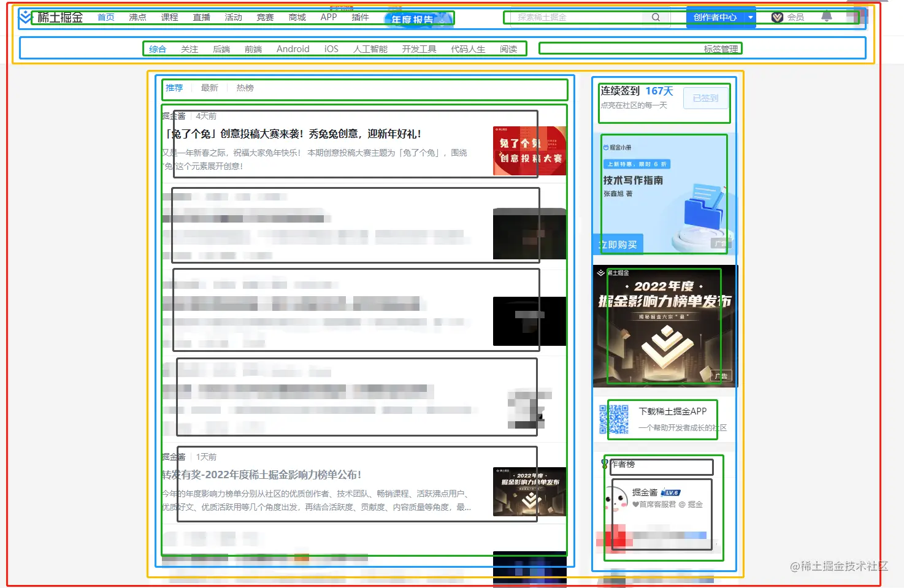Switch feed to 热榜 tab

point(245,88)
